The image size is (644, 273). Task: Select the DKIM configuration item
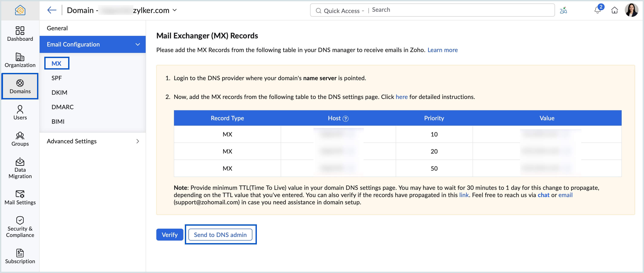[59, 92]
